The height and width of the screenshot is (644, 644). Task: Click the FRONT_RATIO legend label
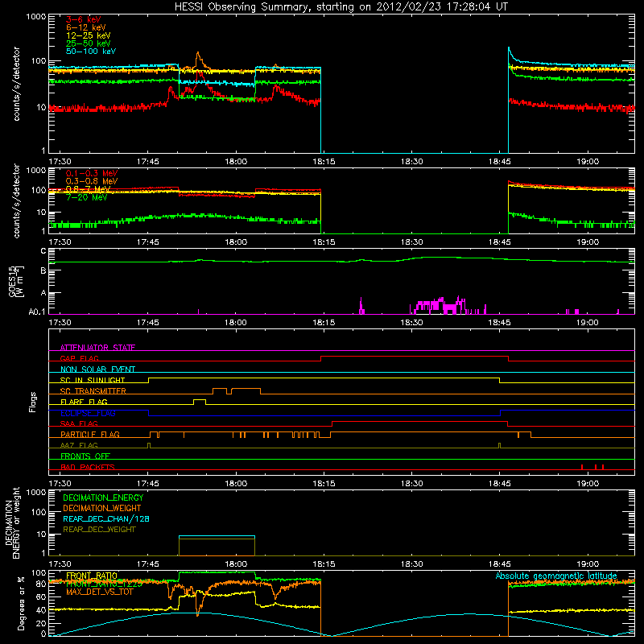92,576
